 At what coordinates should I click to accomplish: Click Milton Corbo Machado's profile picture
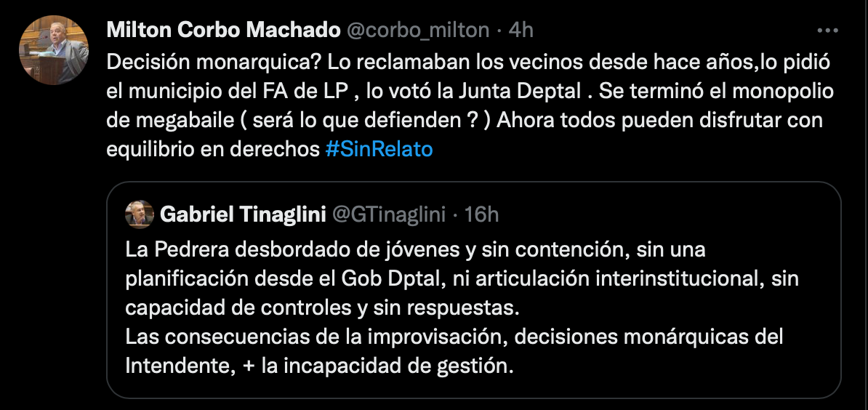54,50
